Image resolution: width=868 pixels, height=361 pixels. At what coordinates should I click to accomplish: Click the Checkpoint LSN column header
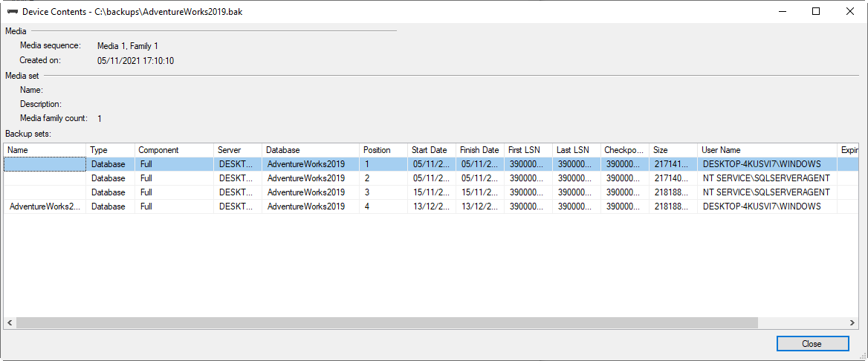point(625,150)
